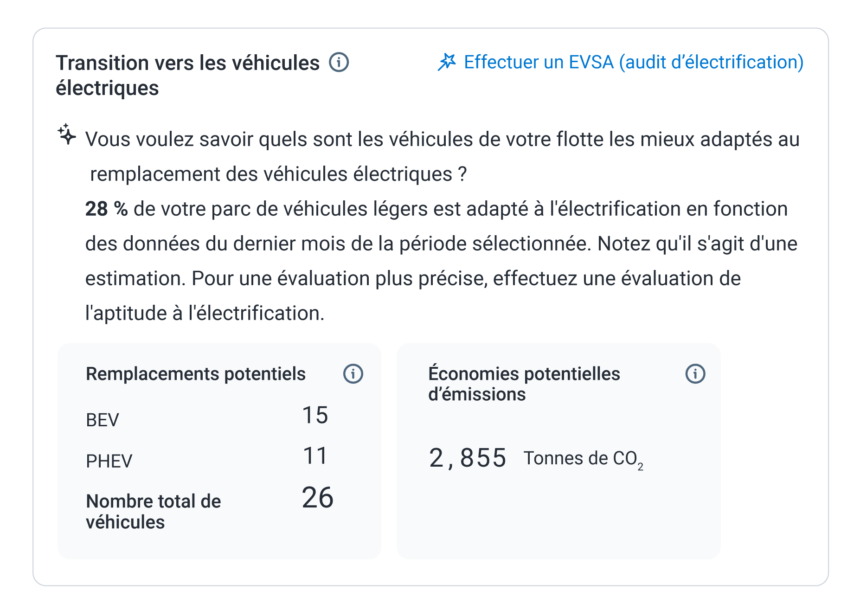Click the Transition vers les véhicules électriques heading

click(x=185, y=74)
